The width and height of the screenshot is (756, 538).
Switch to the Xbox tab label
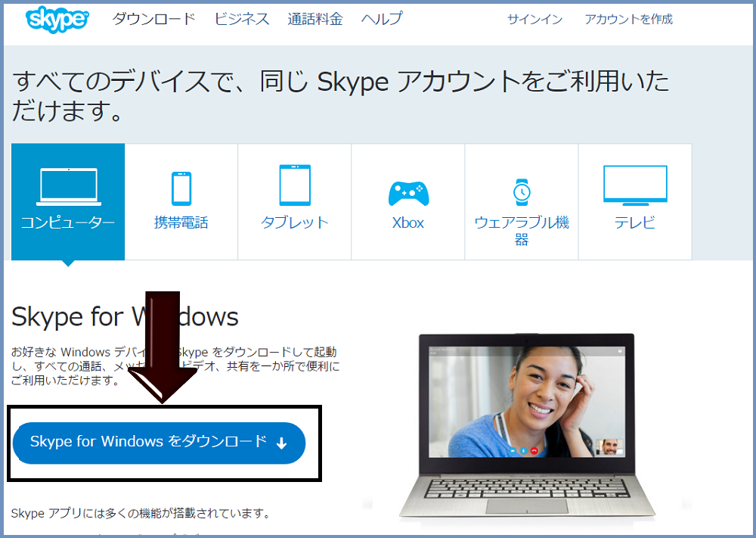[408, 223]
